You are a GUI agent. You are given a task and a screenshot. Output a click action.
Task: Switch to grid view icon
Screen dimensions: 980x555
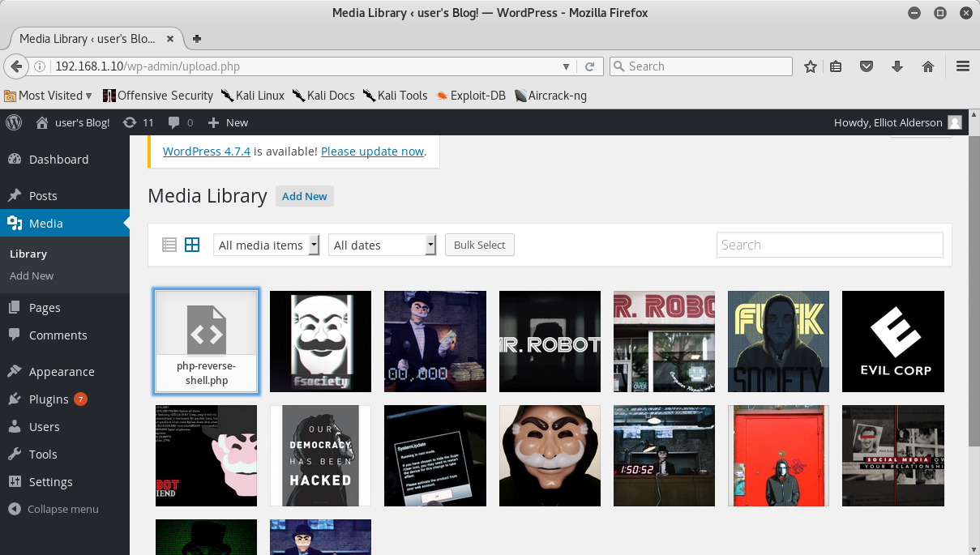[192, 245]
